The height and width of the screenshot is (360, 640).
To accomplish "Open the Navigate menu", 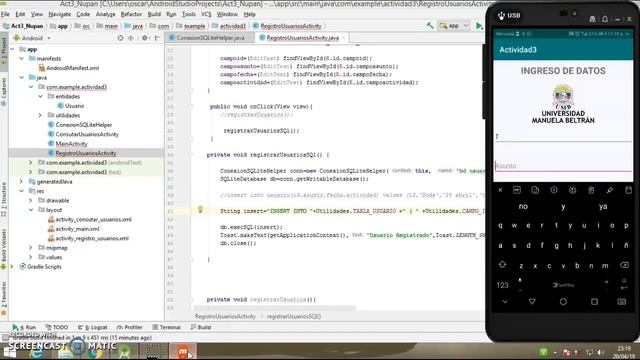I will tap(60, 14).
